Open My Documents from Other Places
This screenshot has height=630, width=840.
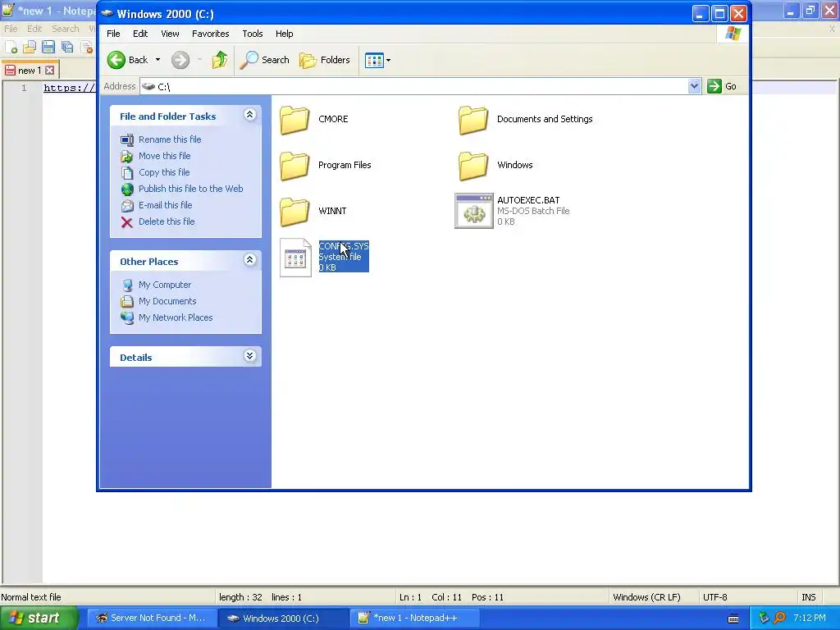pyautogui.click(x=167, y=301)
